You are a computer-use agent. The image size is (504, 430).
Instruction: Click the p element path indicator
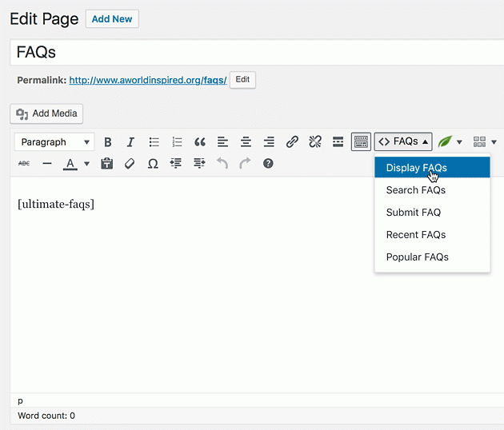tap(20, 400)
